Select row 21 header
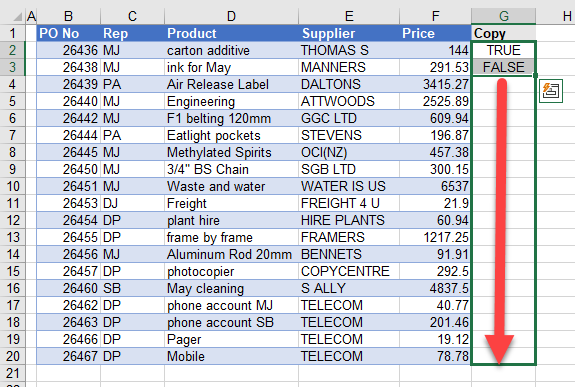 click(x=12, y=373)
